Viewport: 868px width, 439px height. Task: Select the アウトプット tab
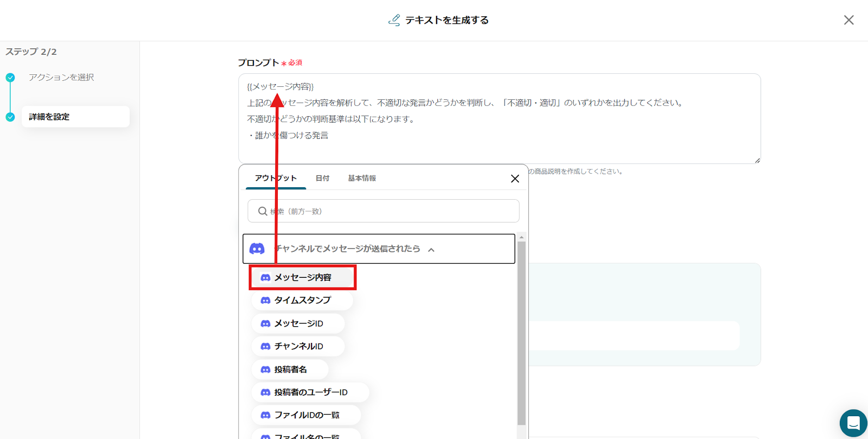(276, 178)
